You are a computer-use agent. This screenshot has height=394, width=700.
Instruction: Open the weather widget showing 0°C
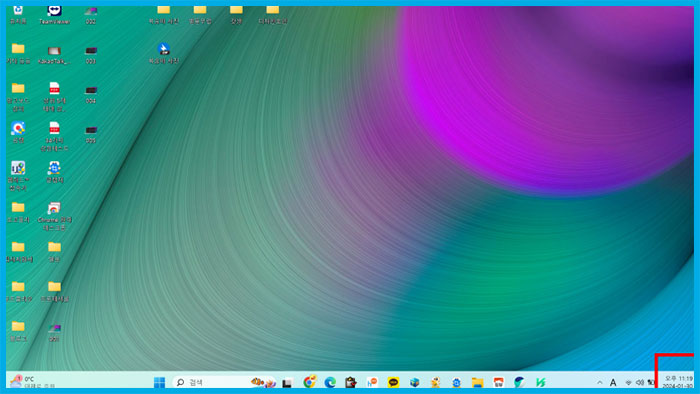tap(33, 382)
